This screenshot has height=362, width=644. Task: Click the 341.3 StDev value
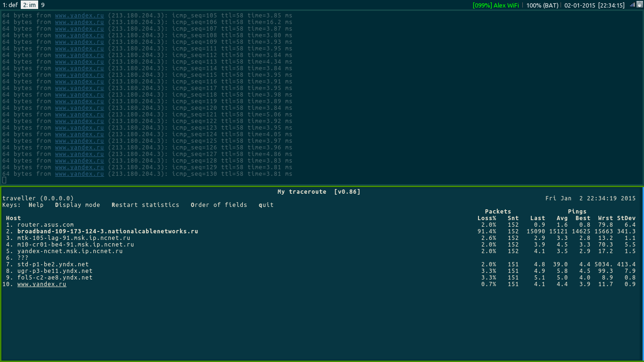click(x=626, y=231)
